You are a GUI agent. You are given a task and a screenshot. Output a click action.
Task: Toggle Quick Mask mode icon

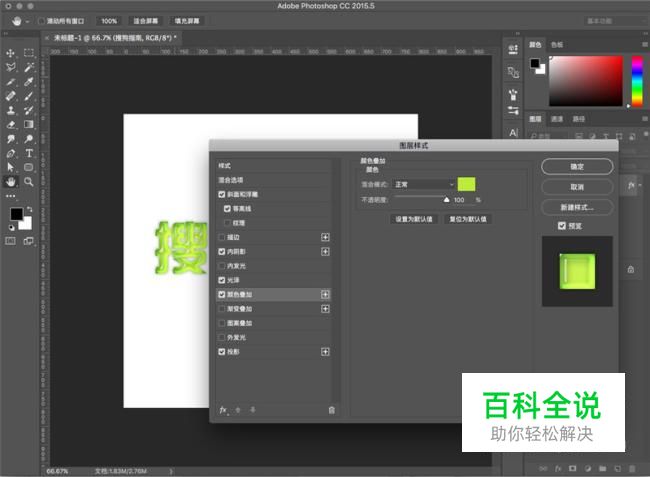coord(10,241)
